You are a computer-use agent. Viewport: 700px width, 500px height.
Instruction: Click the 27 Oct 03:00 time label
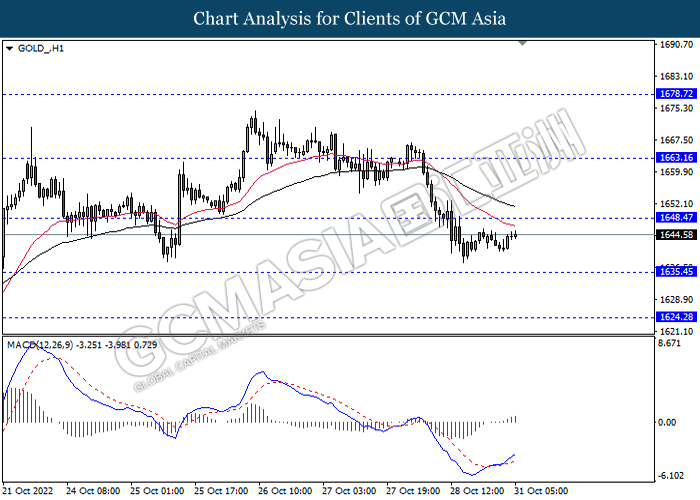349,491
